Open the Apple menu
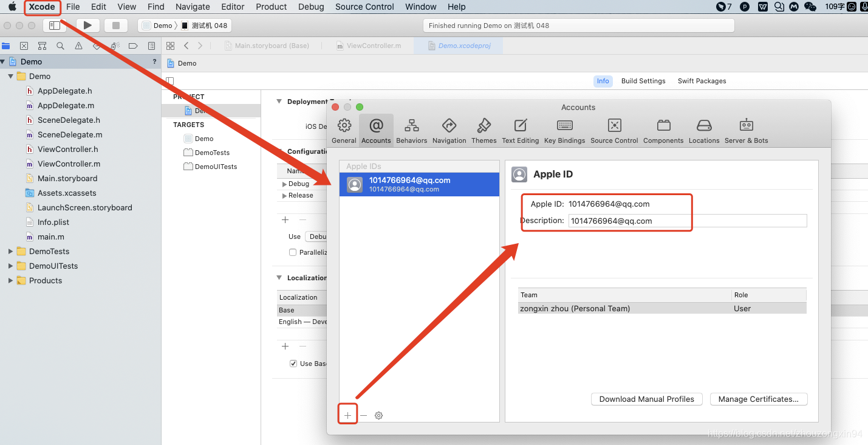 click(x=12, y=7)
